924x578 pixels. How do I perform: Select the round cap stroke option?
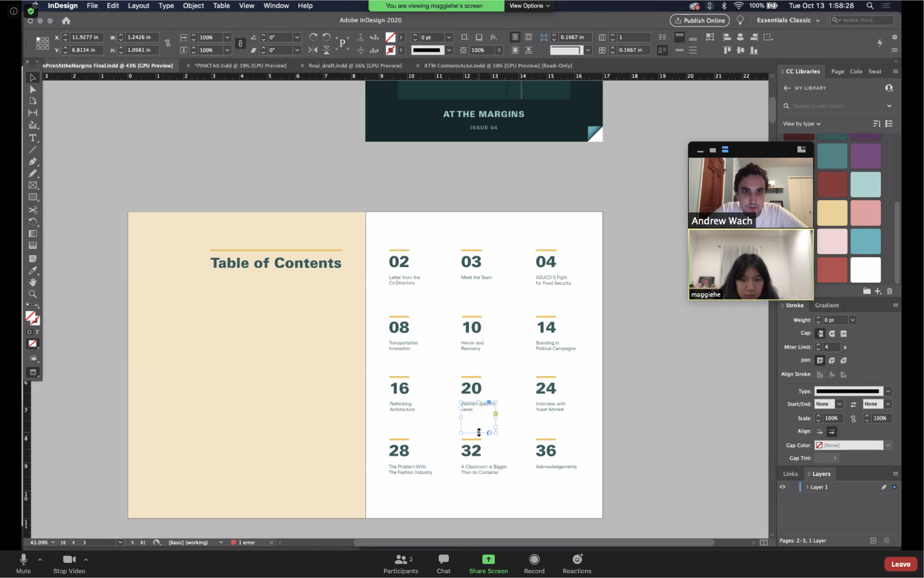[x=832, y=333]
